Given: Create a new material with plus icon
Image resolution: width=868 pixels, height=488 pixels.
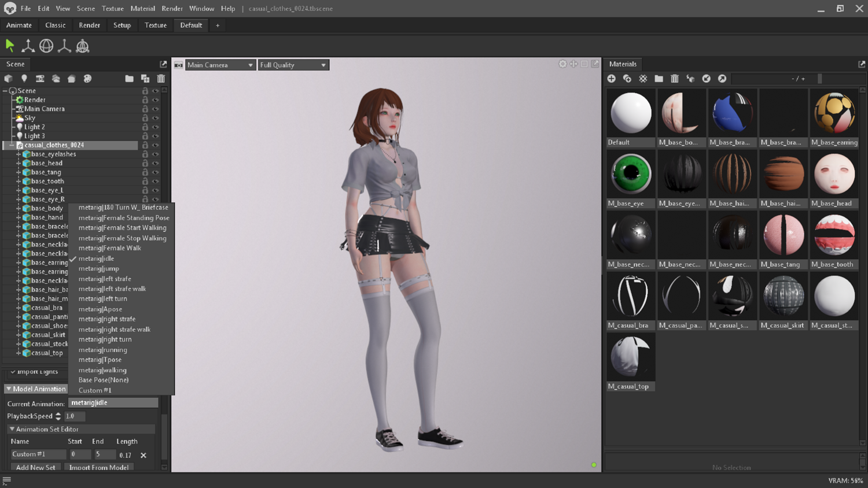Looking at the screenshot, I should click(612, 79).
